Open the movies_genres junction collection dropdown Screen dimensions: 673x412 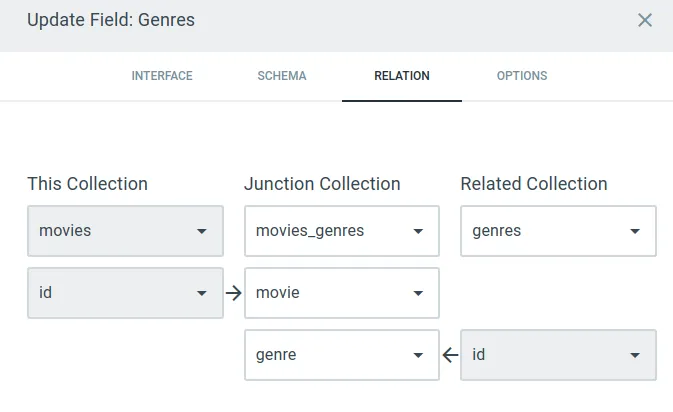tap(341, 231)
